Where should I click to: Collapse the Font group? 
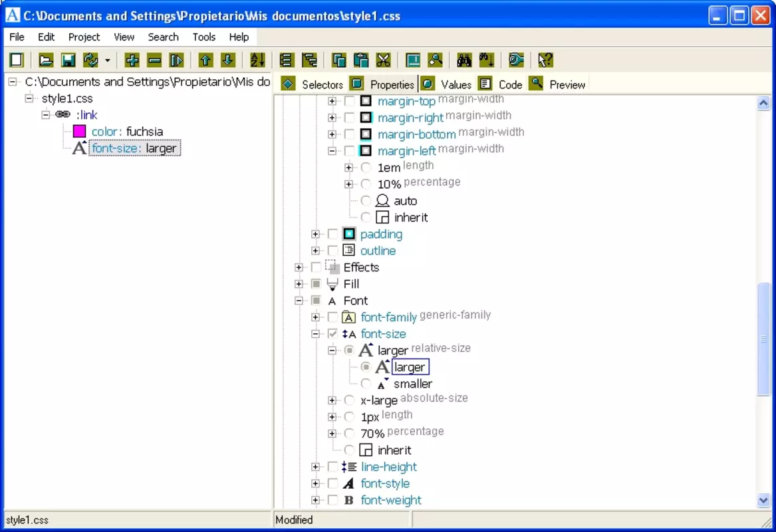point(299,301)
